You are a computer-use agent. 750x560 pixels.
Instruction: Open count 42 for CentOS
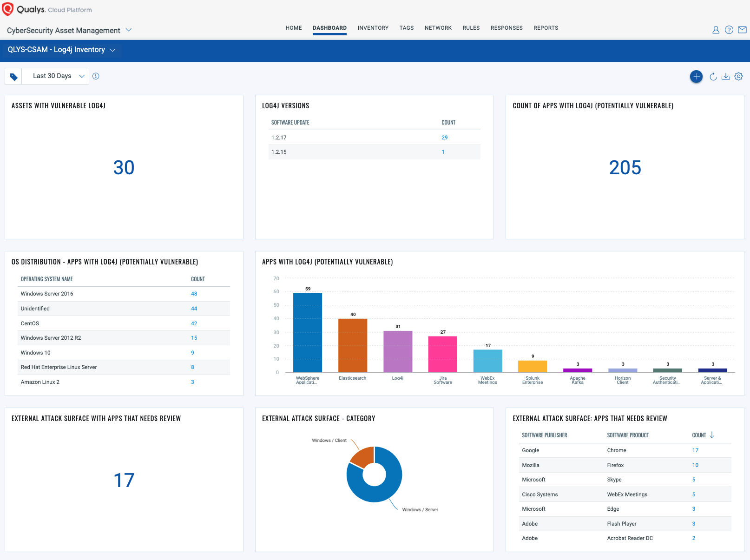[x=194, y=323]
